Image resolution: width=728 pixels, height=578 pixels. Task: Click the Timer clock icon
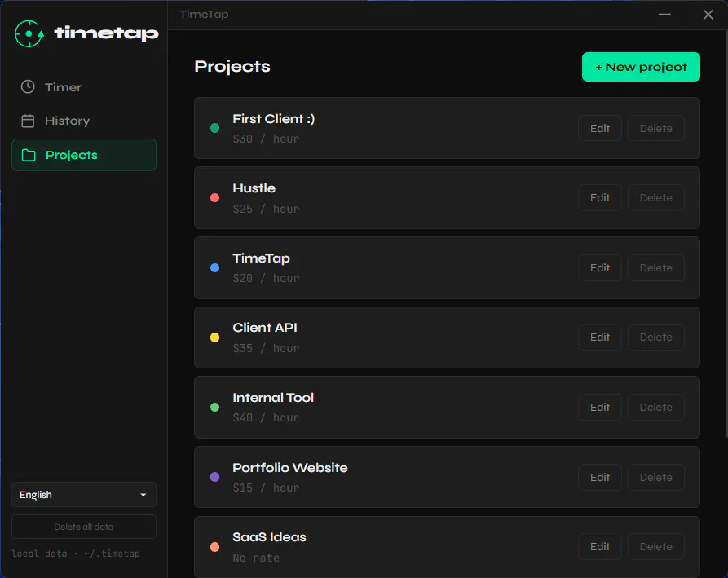click(28, 86)
